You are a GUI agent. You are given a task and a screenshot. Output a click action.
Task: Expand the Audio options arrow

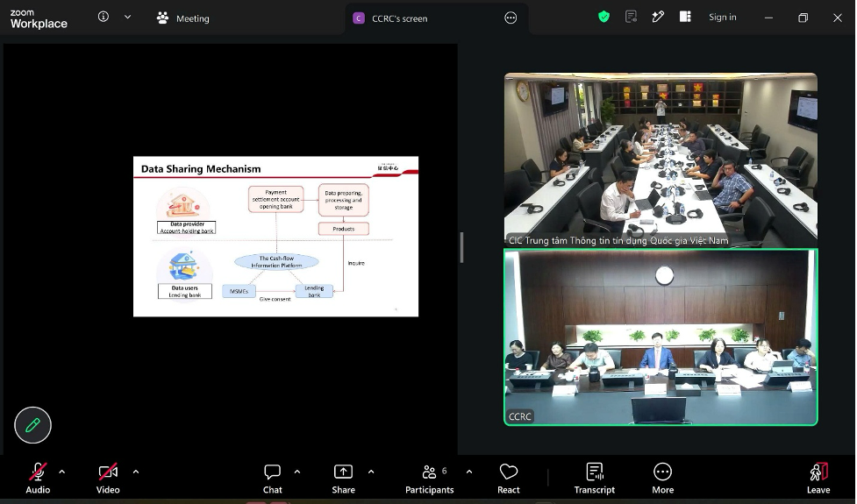[61, 472]
